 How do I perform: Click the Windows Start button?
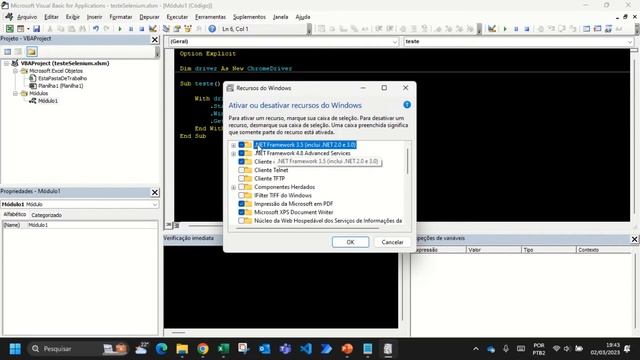(x=15, y=349)
